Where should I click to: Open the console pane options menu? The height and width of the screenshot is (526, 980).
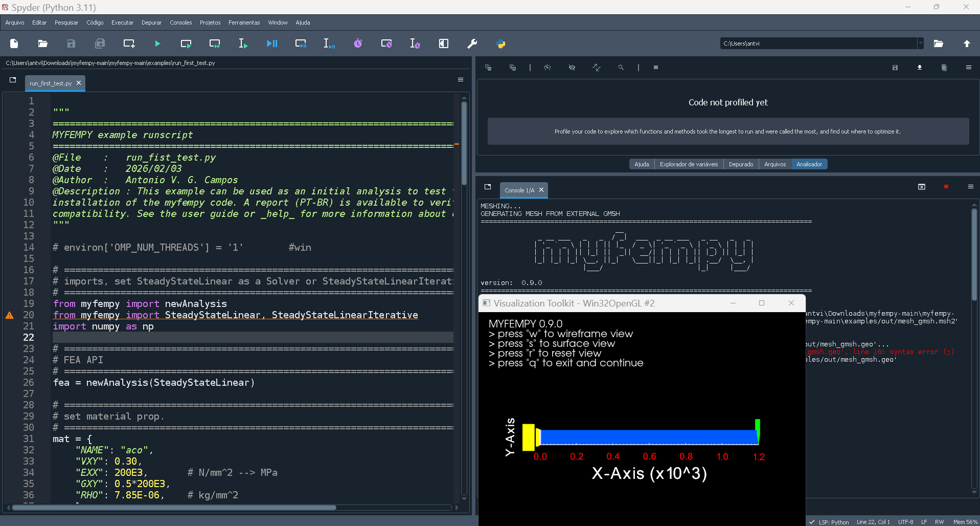click(971, 187)
